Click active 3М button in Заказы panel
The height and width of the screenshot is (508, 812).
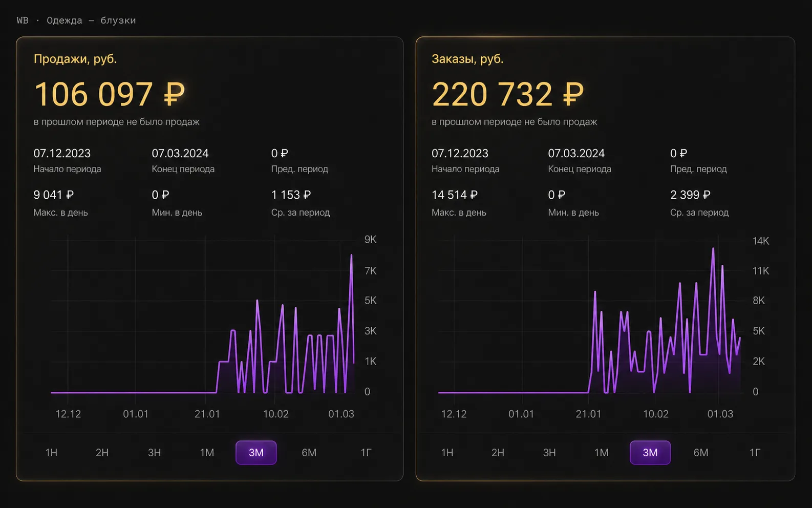(650, 453)
